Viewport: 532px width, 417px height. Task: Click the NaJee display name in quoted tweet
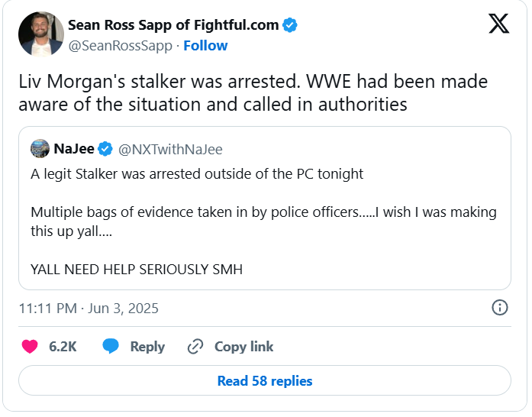pyautogui.click(x=75, y=149)
